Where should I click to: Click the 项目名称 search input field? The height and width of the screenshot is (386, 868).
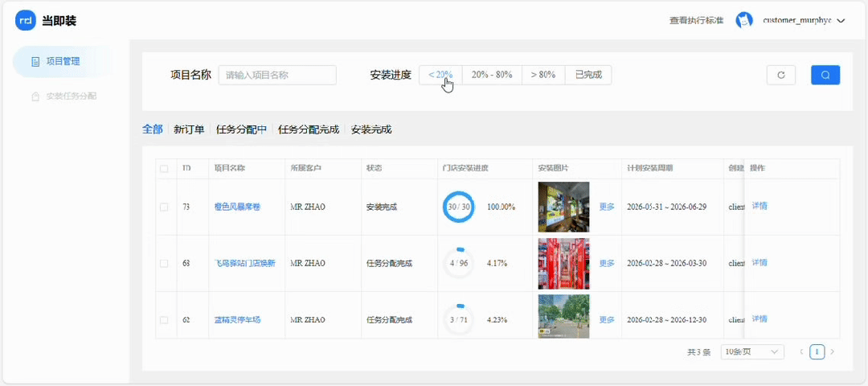(x=277, y=75)
